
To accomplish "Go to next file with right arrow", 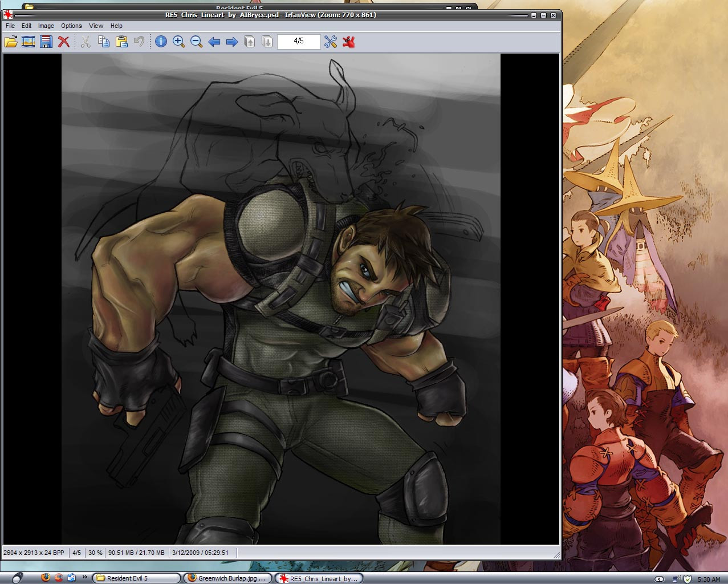I will click(232, 42).
